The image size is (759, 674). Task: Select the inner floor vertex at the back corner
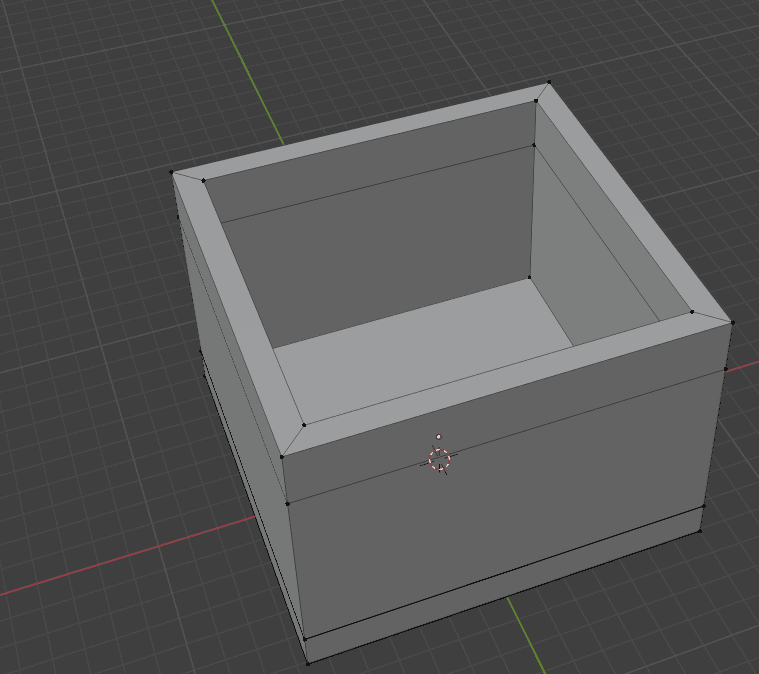pos(529,277)
